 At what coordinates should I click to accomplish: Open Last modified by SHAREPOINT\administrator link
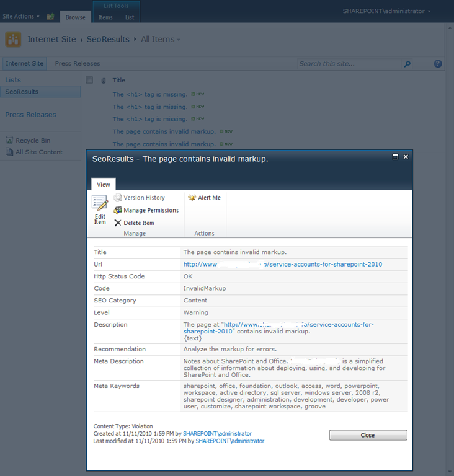pyautogui.click(x=229, y=441)
